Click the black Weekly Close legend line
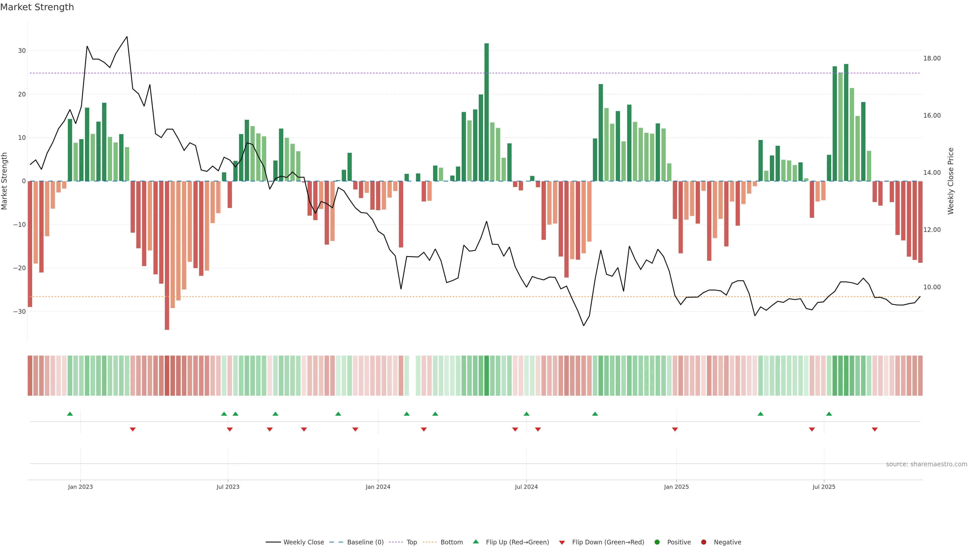980x551 pixels. (x=273, y=542)
